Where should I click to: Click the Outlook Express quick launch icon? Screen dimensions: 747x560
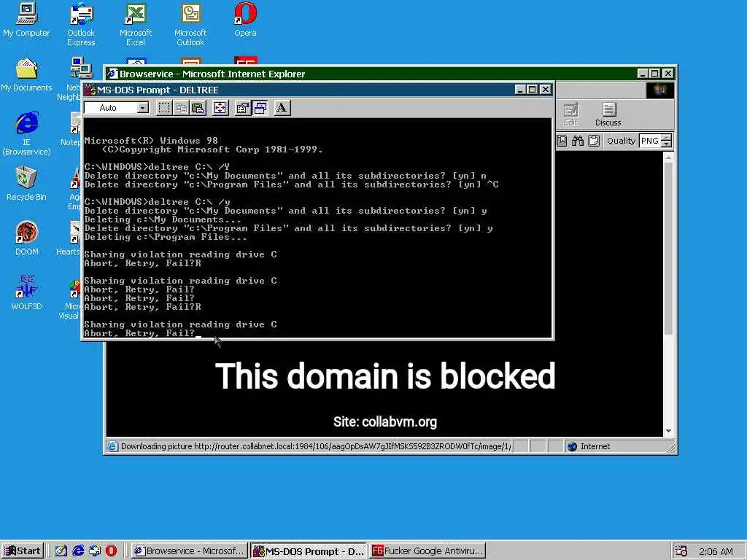[95, 551]
